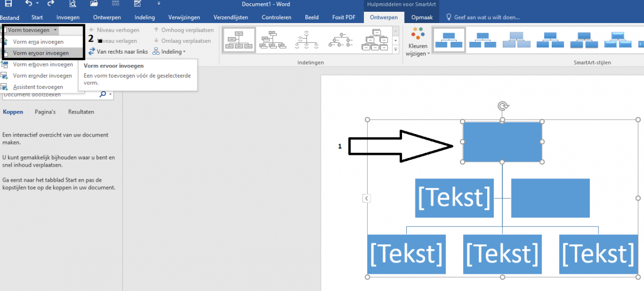This screenshot has height=291, width=644.
Task: Open the Verwijzingen ribbon tab
Action: pos(184,17)
